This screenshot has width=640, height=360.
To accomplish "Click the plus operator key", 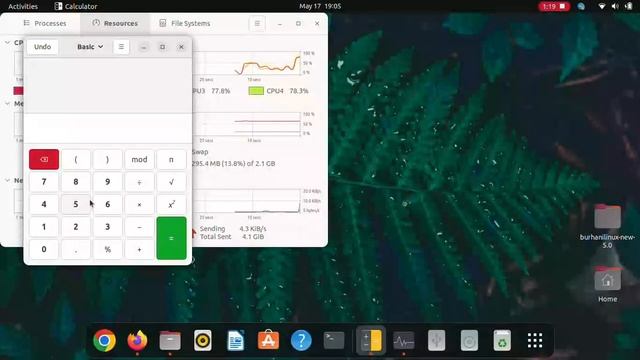I will [x=139, y=249].
